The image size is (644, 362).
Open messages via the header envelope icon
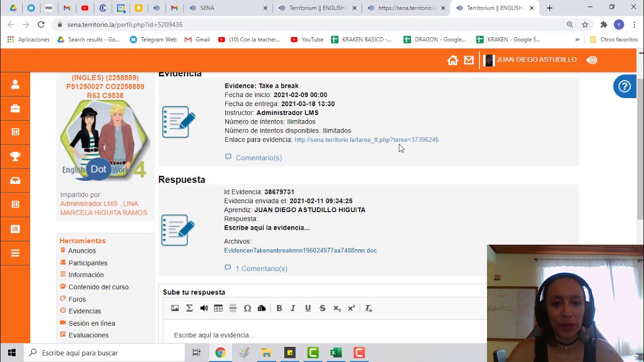click(x=469, y=60)
